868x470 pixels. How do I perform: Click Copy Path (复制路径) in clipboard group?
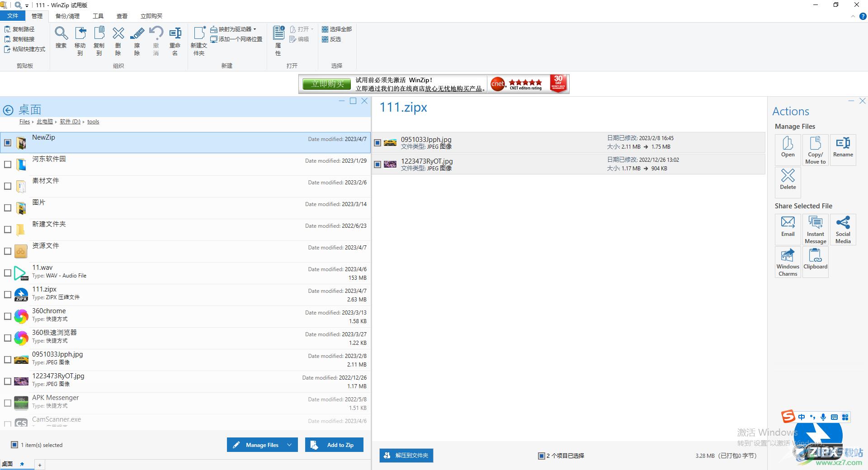(19, 29)
